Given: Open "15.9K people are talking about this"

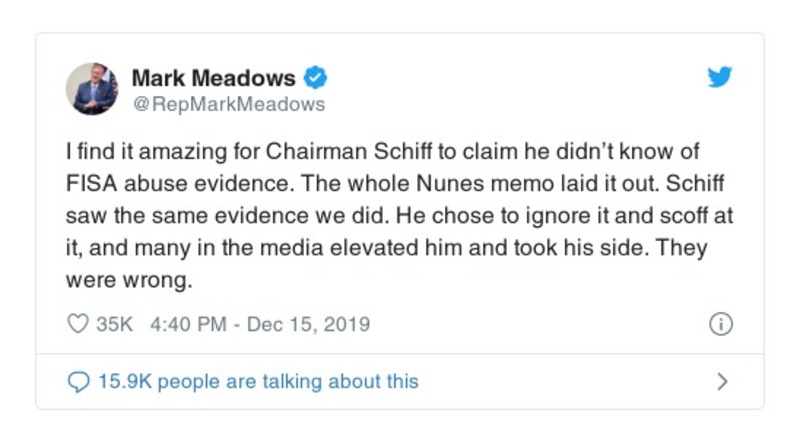Looking at the screenshot, I should coord(257,381).
